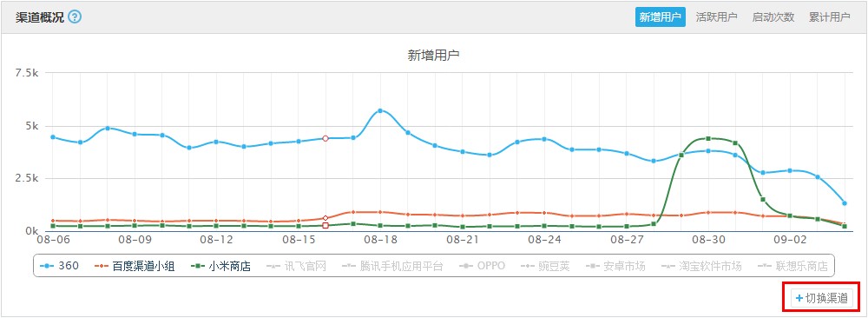The height and width of the screenshot is (318, 868).
Task: Enable the 讯飞官网 legend series
Action: click(296, 266)
